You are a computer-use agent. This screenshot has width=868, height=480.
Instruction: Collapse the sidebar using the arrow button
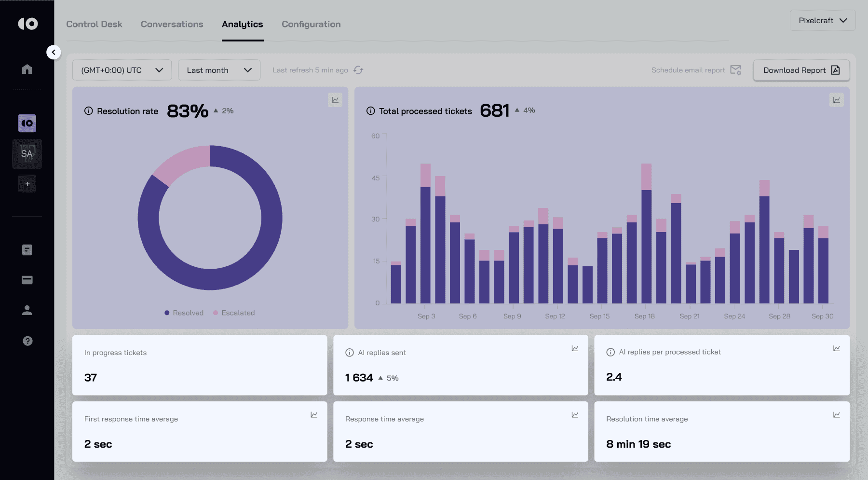pyautogui.click(x=54, y=52)
